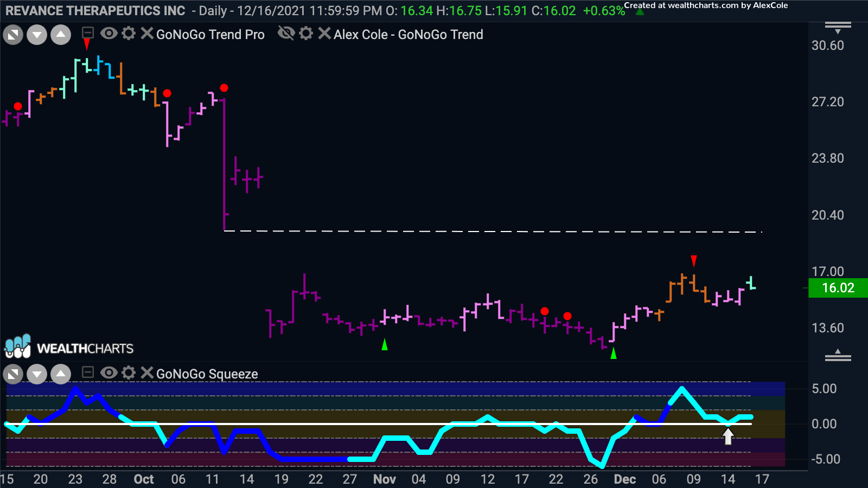Click the red triangle above the late September high

click(x=87, y=44)
